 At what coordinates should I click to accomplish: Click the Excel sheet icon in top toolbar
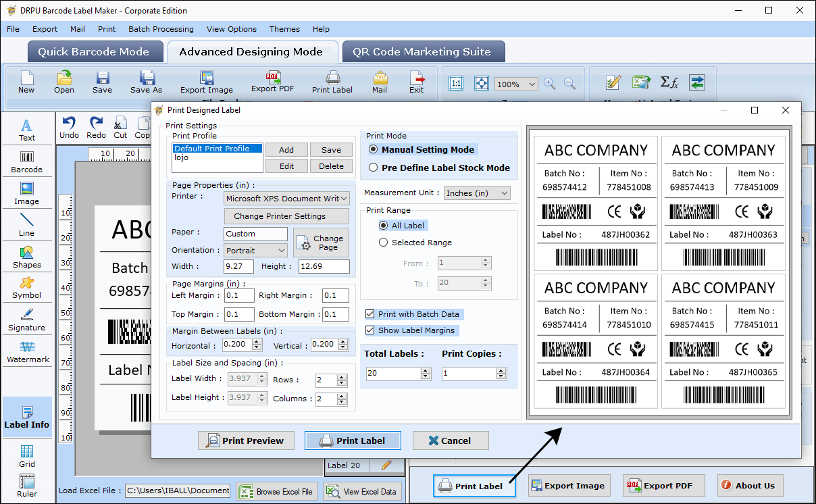tap(641, 82)
